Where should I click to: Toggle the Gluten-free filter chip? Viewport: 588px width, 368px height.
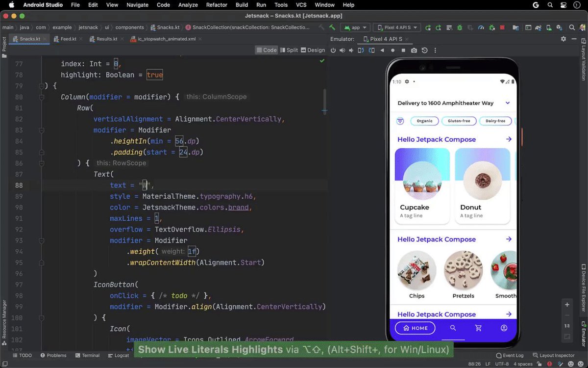click(x=459, y=121)
